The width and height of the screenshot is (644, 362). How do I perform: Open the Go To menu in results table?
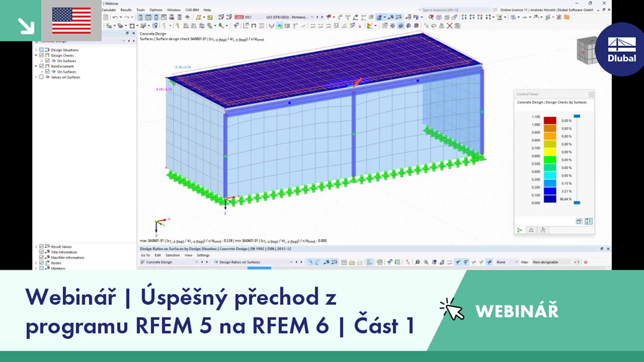[x=145, y=255]
